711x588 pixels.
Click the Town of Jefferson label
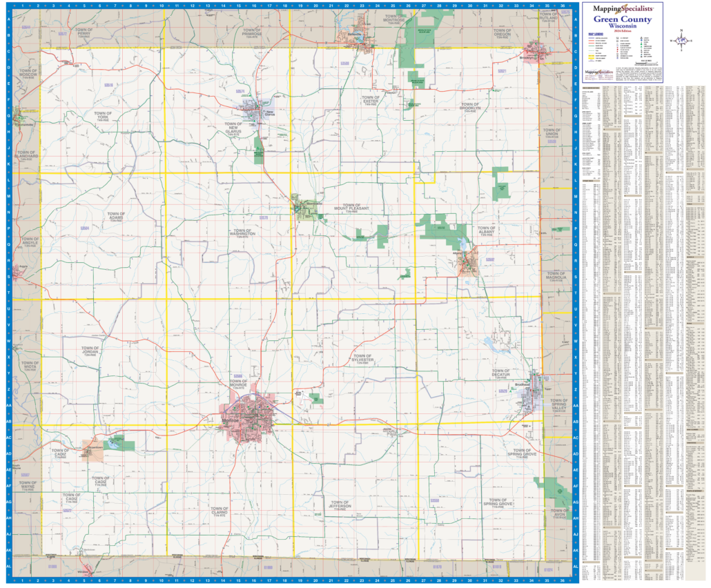click(x=341, y=504)
